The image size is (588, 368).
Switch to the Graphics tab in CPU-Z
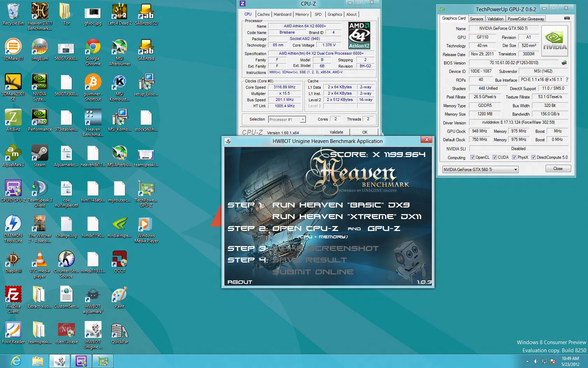click(335, 14)
